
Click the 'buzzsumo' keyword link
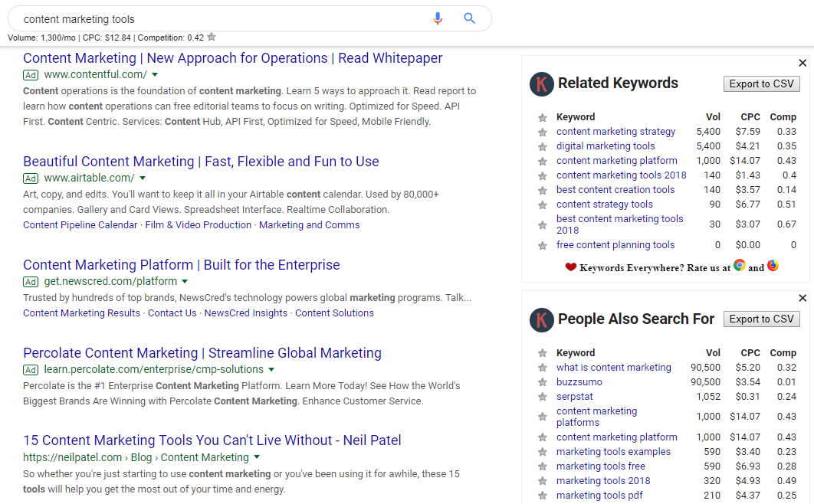pyautogui.click(x=579, y=381)
